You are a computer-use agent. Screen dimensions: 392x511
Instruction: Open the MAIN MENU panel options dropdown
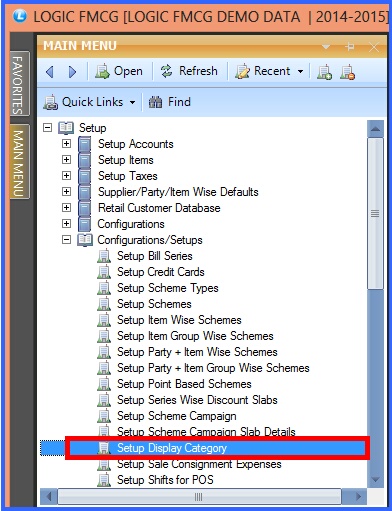(326, 46)
